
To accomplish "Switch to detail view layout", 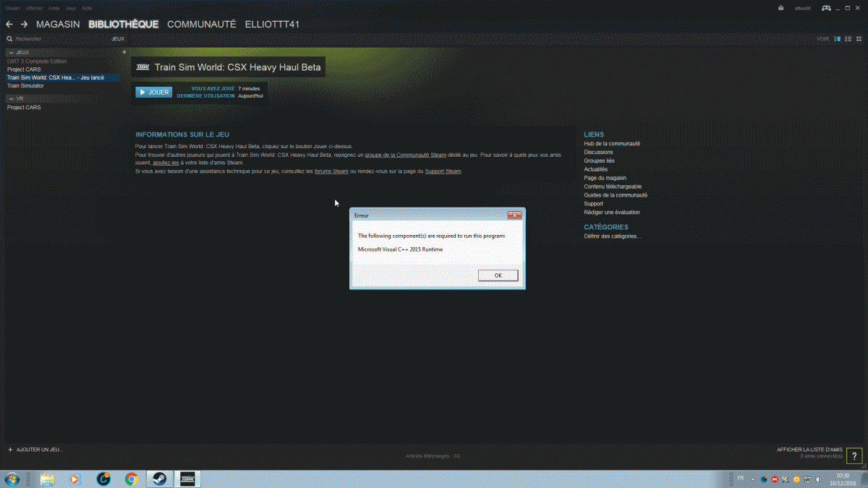I will [838, 38].
